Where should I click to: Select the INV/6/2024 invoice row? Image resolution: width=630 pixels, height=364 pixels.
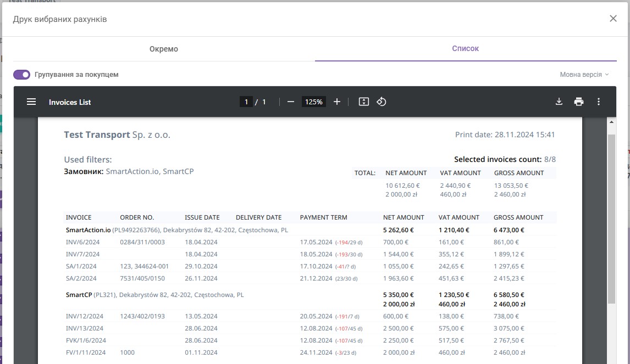coord(310,242)
